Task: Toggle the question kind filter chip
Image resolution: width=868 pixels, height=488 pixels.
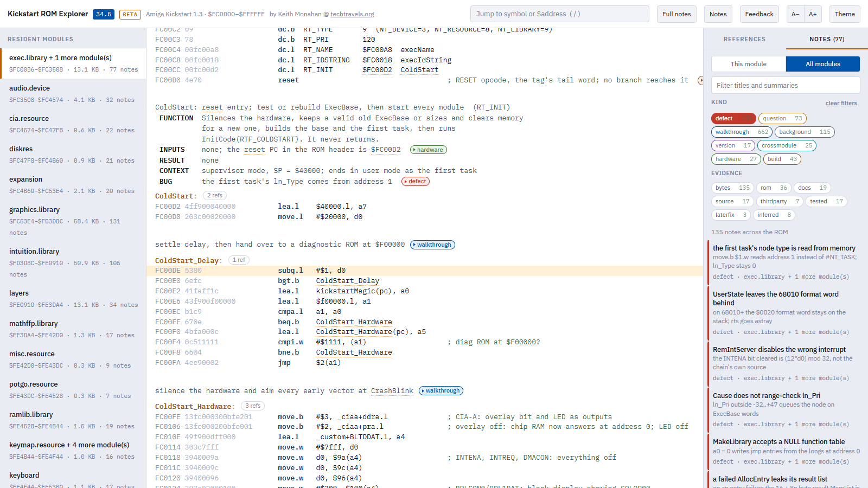Action: point(782,118)
